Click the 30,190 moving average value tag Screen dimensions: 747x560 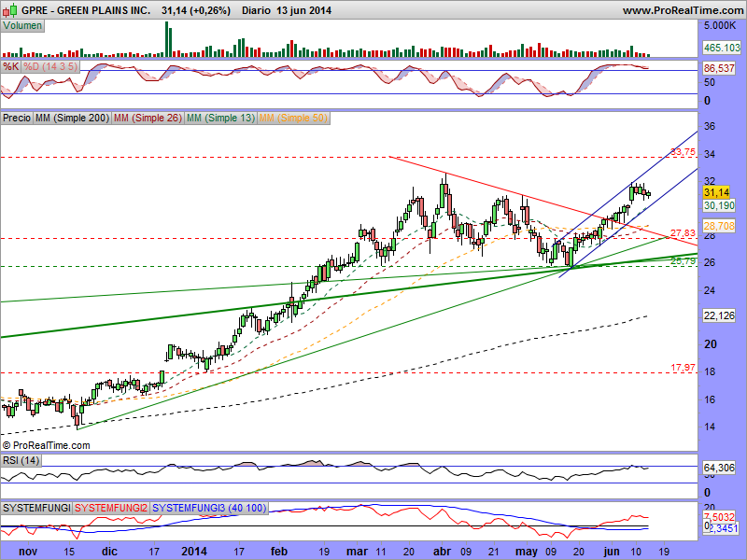tap(719, 205)
